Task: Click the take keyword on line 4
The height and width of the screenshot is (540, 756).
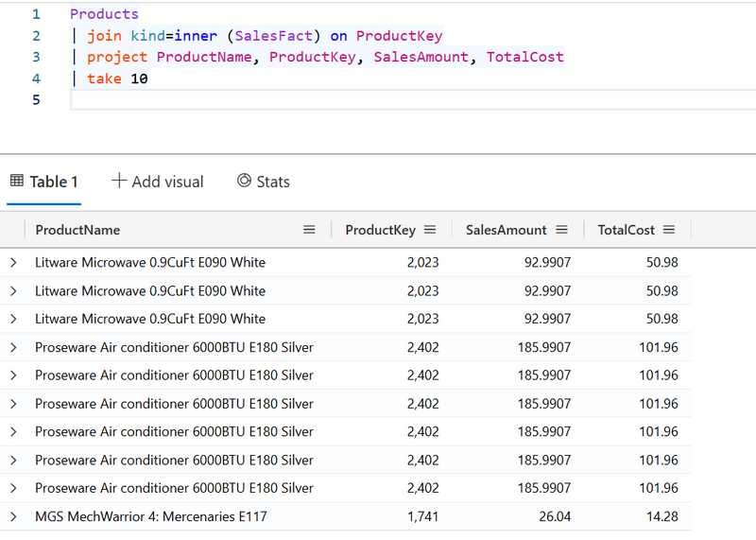Action: point(104,78)
